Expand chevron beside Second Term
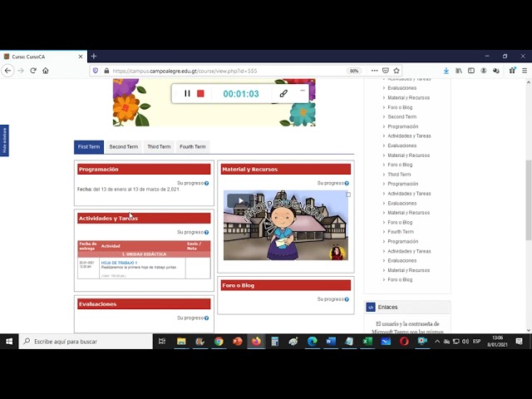The image size is (532, 399). [x=384, y=116]
